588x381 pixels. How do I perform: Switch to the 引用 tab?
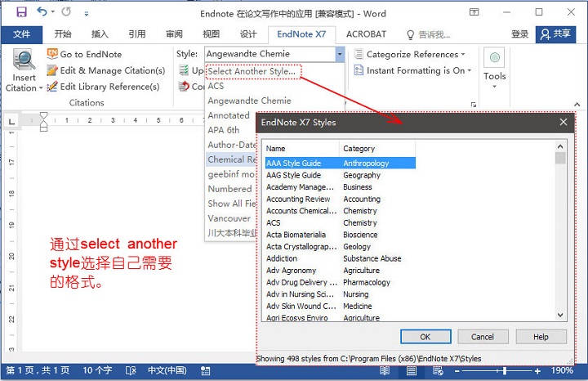tap(137, 34)
